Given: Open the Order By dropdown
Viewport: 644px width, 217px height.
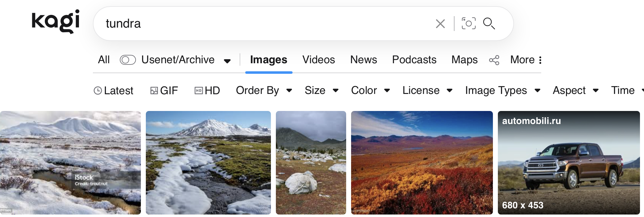Looking at the screenshot, I should pos(264,91).
